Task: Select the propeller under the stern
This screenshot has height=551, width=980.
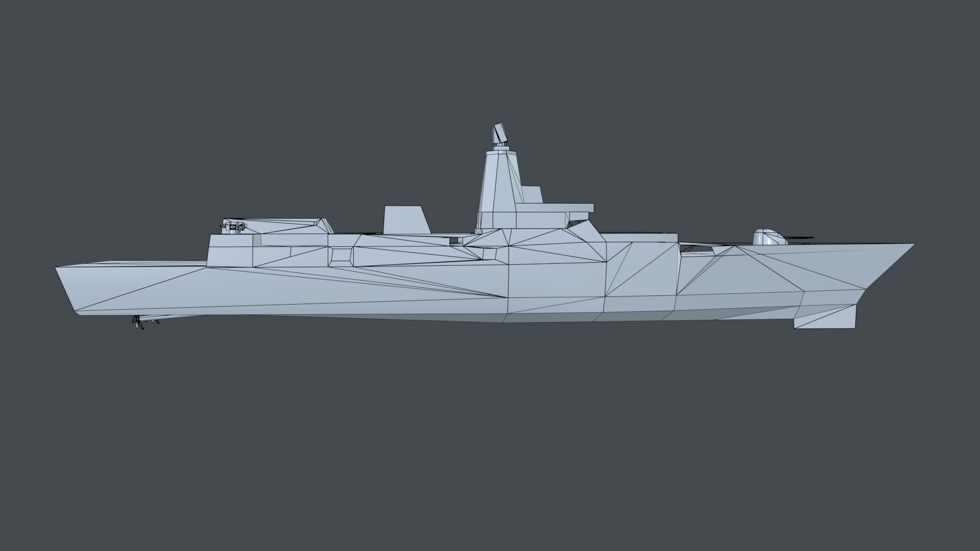Action: pyautogui.click(x=138, y=322)
